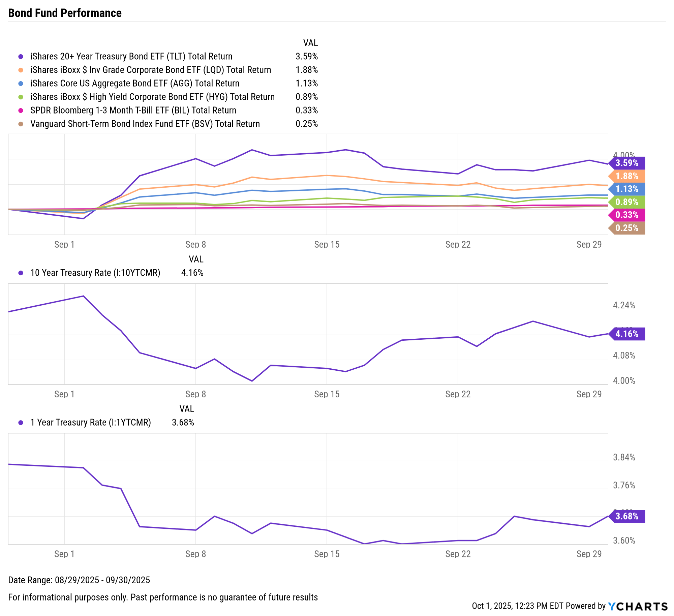Click the YCharts logo
This screenshot has height=616, width=674.
(x=638, y=606)
